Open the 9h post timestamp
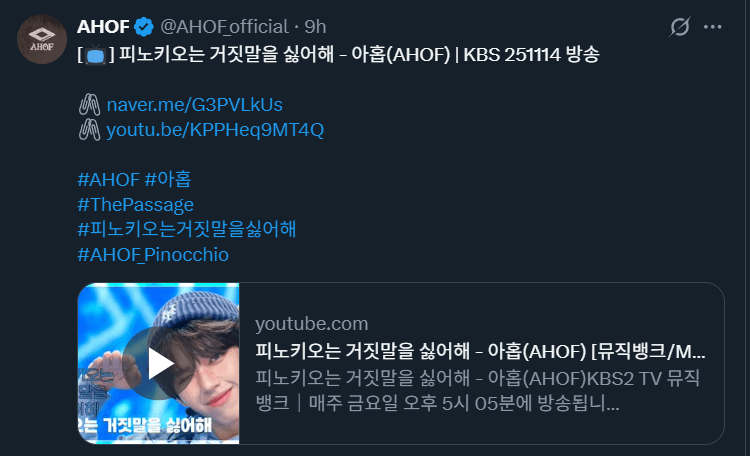Screen dimensions: 750x456 pos(315,27)
